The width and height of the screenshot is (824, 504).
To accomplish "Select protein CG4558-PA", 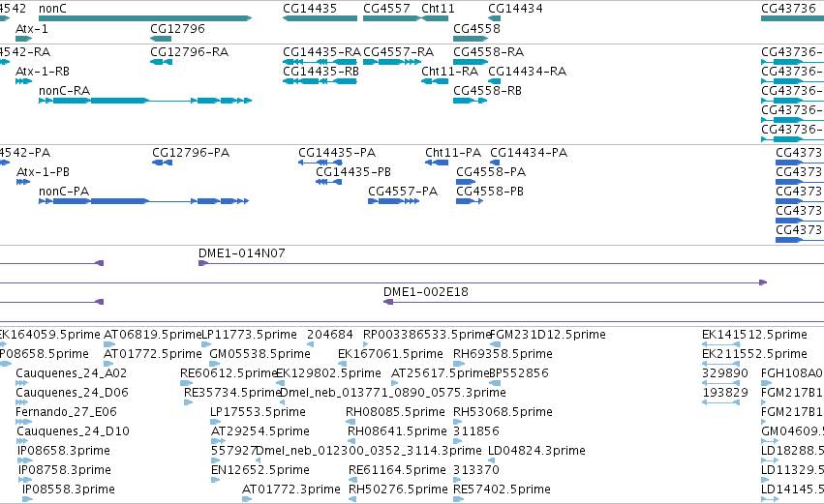I will pos(491,172).
